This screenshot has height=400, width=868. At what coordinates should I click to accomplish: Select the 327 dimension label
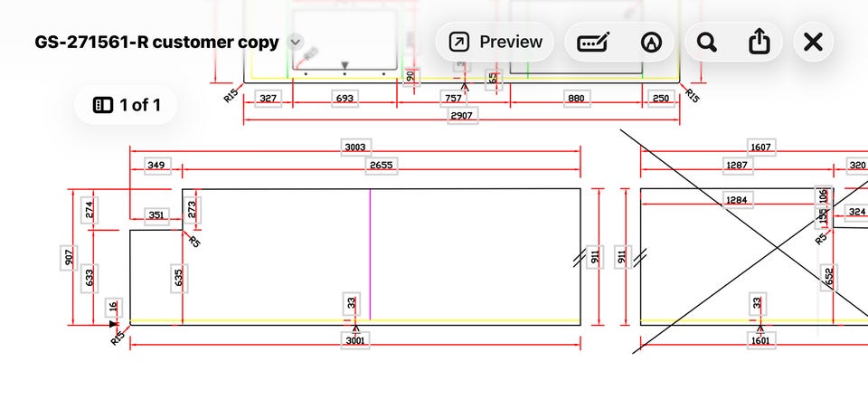pos(268,99)
